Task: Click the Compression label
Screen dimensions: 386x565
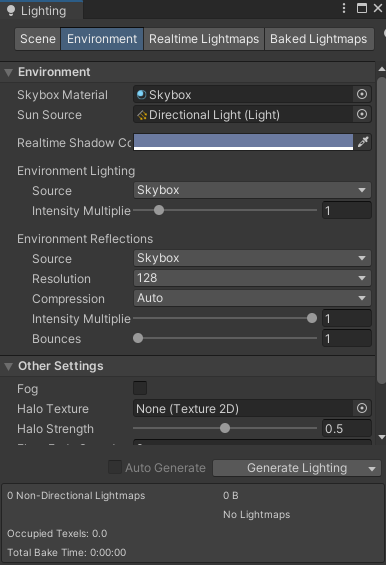Action: click(68, 299)
